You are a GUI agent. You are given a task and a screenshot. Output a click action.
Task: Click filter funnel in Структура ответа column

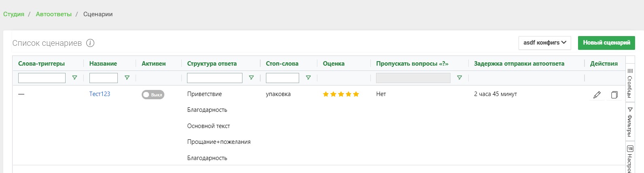click(x=251, y=78)
